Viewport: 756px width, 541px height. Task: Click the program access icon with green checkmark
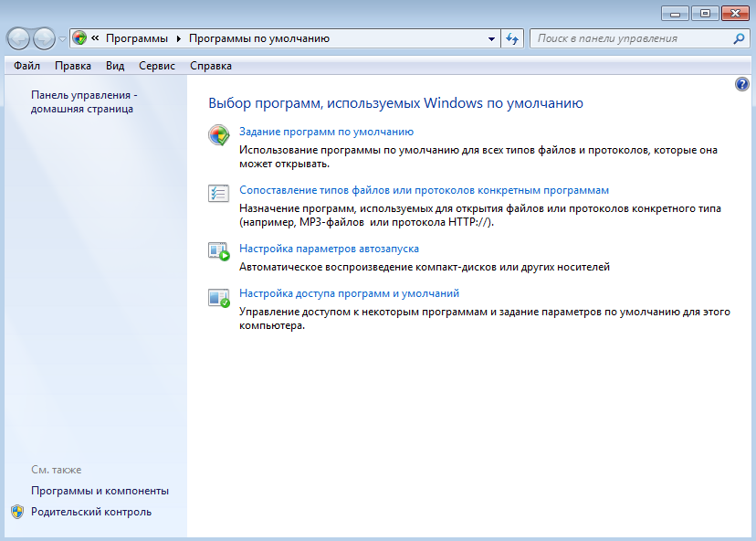[219, 298]
